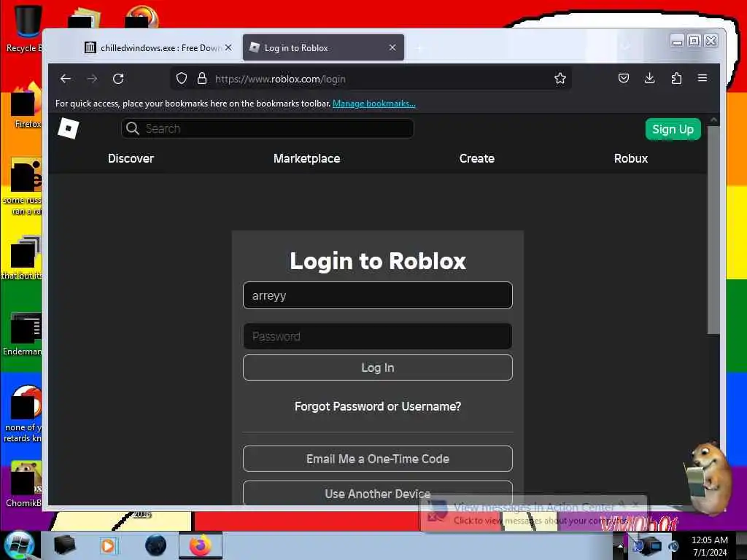Image resolution: width=747 pixels, height=560 pixels.
Task: Click Forgot Password or Username link
Action: click(x=378, y=407)
